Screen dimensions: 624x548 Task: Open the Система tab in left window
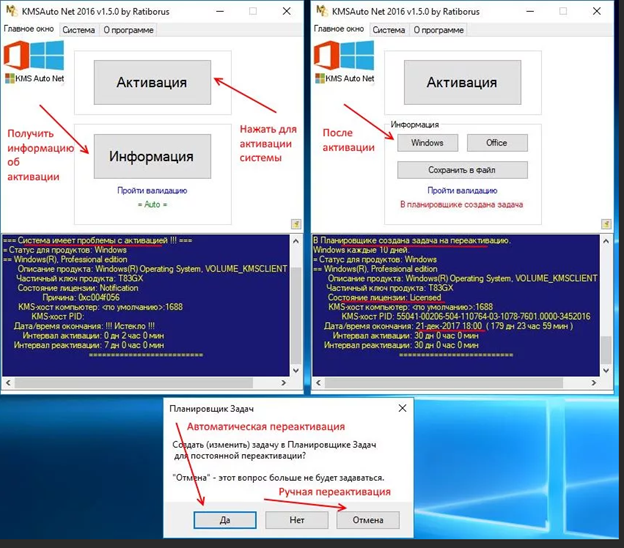(x=78, y=30)
